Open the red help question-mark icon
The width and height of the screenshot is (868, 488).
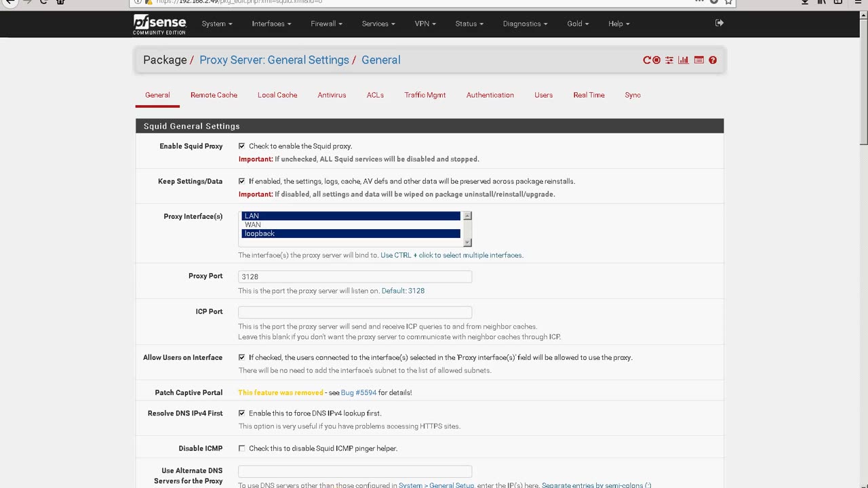coord(713,60)
